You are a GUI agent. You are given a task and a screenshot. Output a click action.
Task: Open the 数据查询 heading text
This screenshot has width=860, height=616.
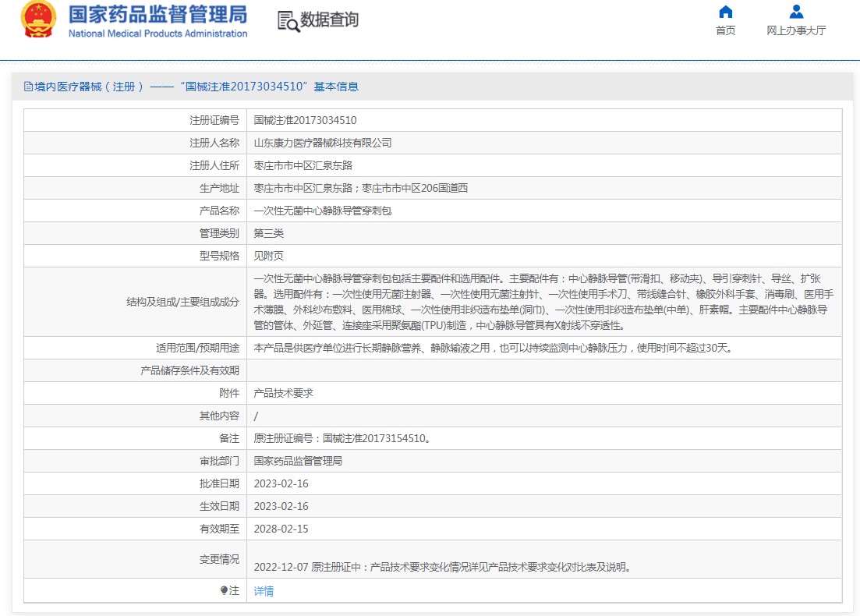click(x=329, y=20)
